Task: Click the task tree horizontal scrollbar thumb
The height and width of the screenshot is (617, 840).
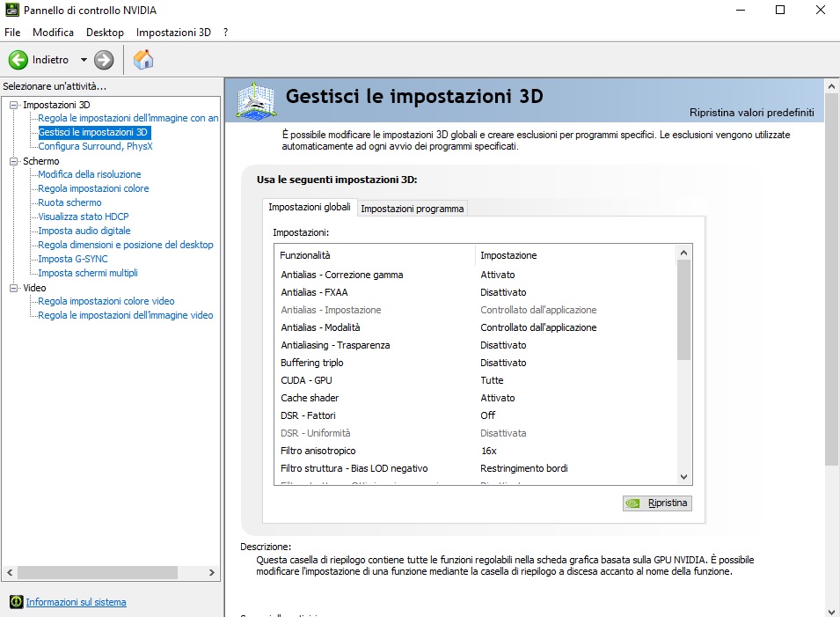Action: [x=98, y=572]
